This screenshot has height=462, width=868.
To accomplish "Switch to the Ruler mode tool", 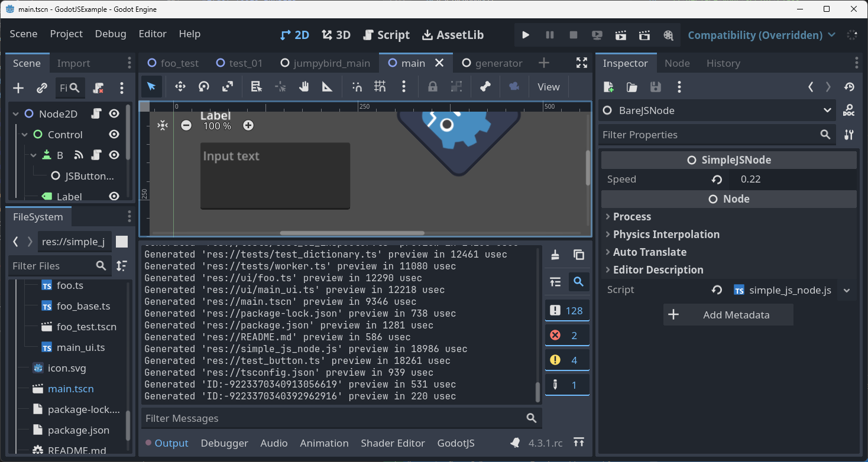I will coord(328,87).
